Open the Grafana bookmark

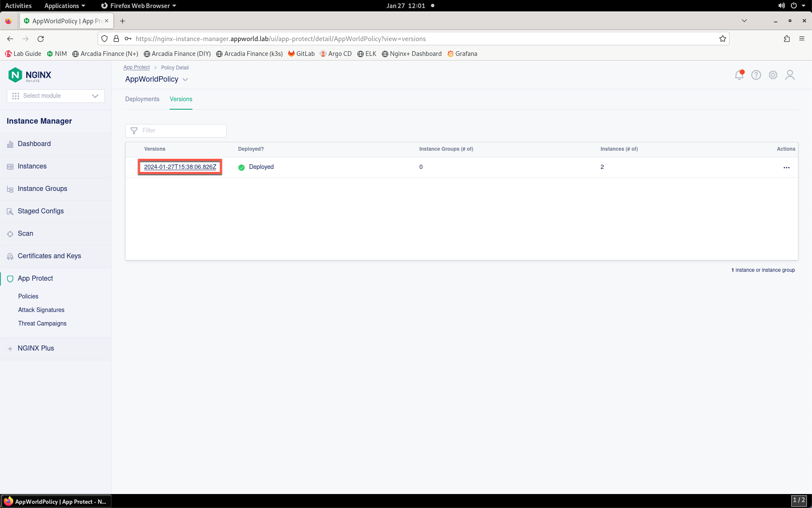(x=462, y=54)
